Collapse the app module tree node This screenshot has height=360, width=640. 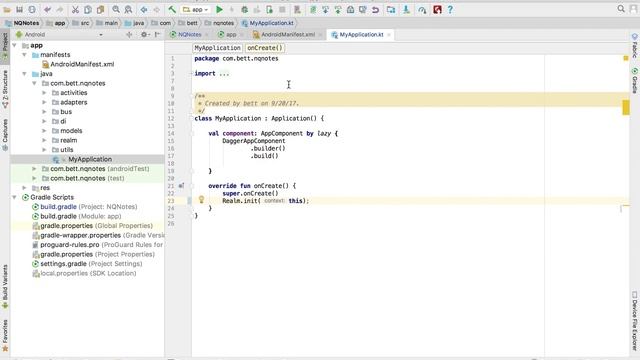click(x=15, y=45)
